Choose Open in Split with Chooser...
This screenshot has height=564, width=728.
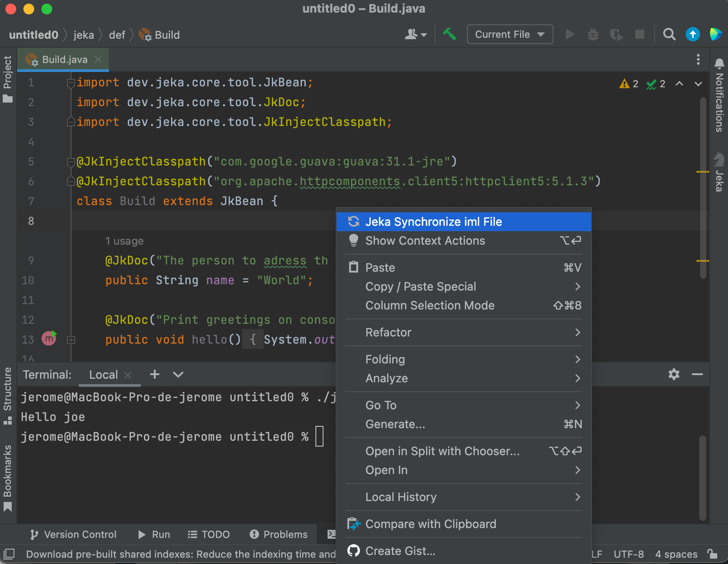coord(464,451)
